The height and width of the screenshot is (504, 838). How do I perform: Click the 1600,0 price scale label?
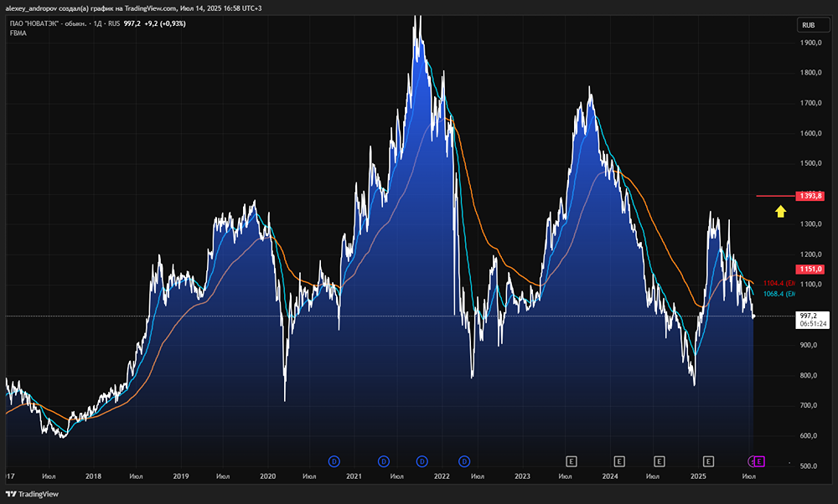tap(810, 133)
